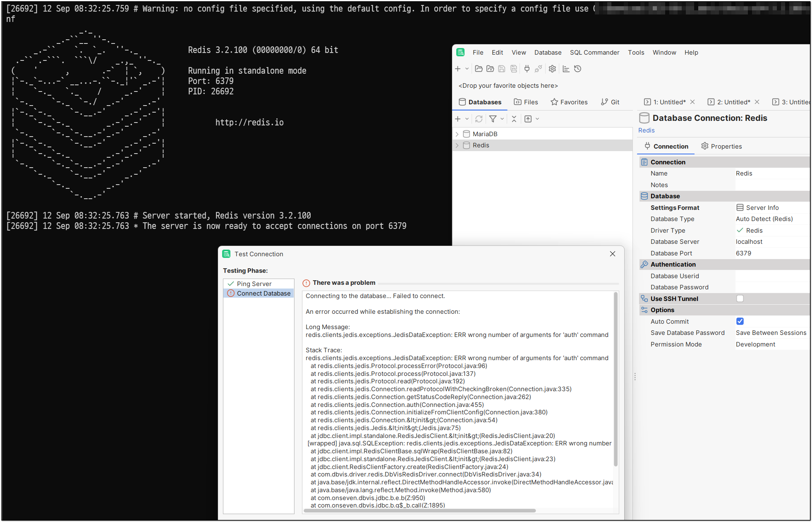The width and height of the screenshot is (812, 522).
Task: Switch to the Favorites tab
Action: pos(569,102)
